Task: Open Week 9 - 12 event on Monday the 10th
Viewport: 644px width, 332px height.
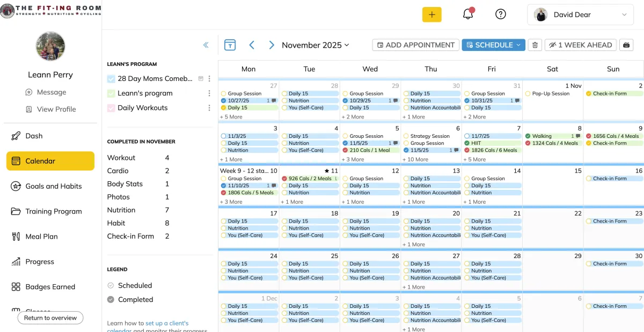Action: pos(245,171)
